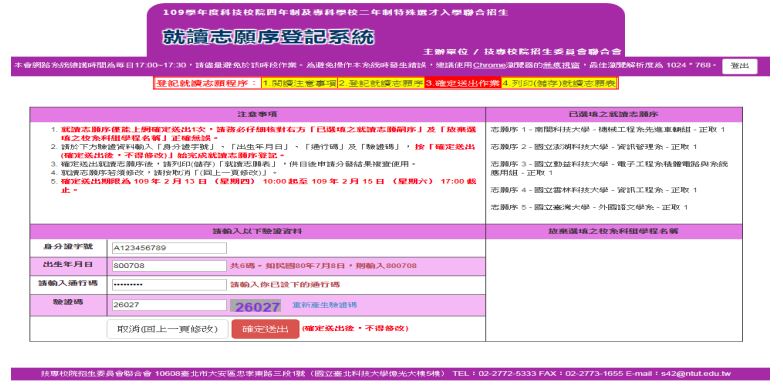Click the 志願序 2 國立澎湖科技大學 entry

[x=594, y=147]
